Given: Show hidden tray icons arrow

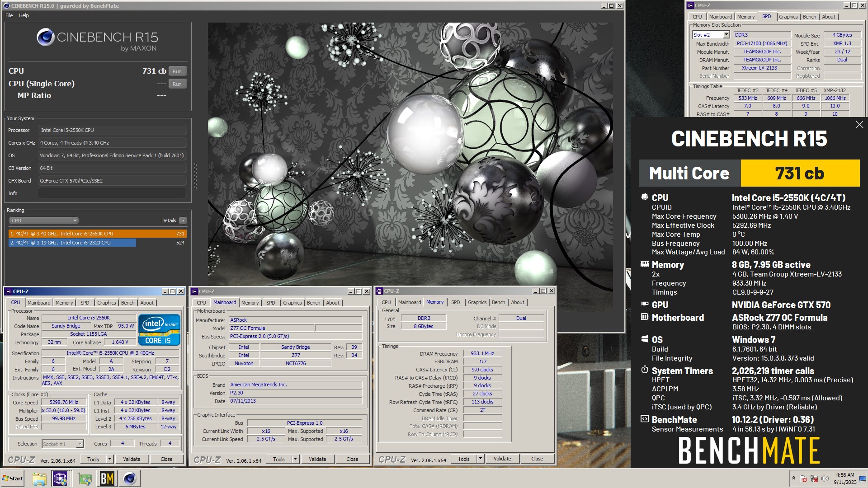Looking at the screenshot, I should click(x=793, y=478).
